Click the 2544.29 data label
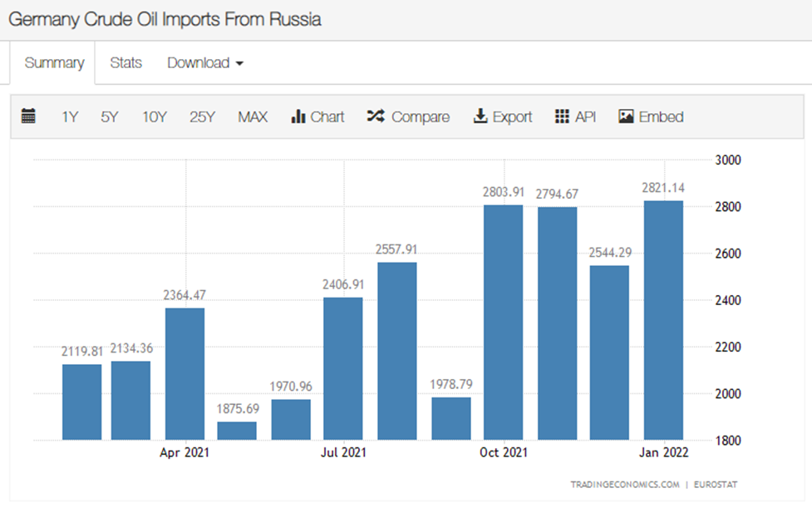Viewport: 812px width, 508px height. point(610,253)
